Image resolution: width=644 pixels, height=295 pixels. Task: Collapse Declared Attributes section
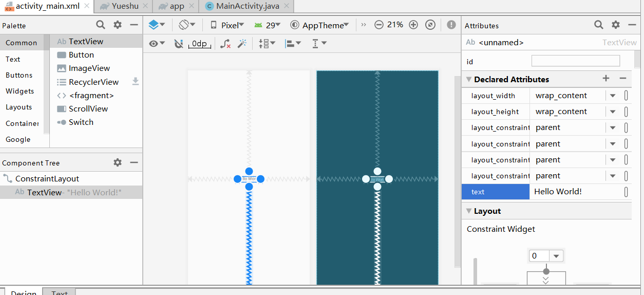click(468, 79)
